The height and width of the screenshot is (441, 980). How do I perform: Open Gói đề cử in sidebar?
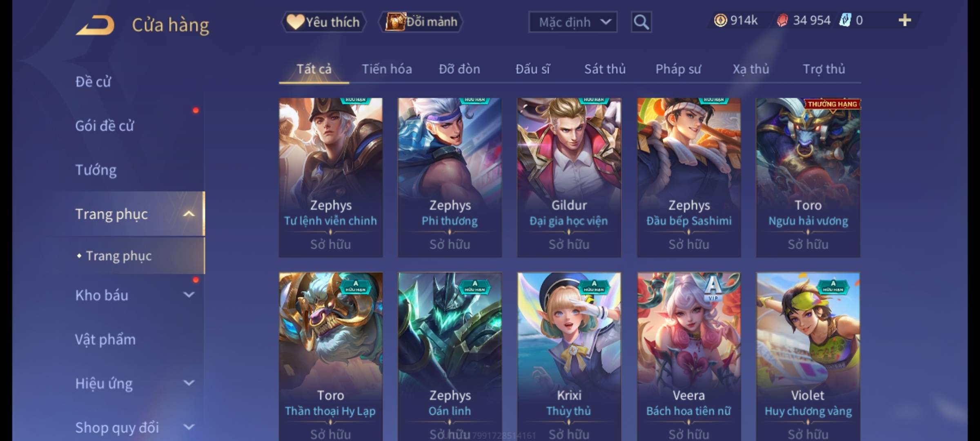[x=105, y=126]
